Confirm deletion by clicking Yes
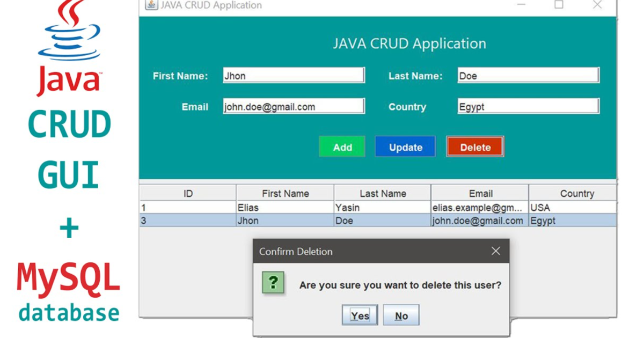This screenshot has width=644, height=338. pos(359,315)
